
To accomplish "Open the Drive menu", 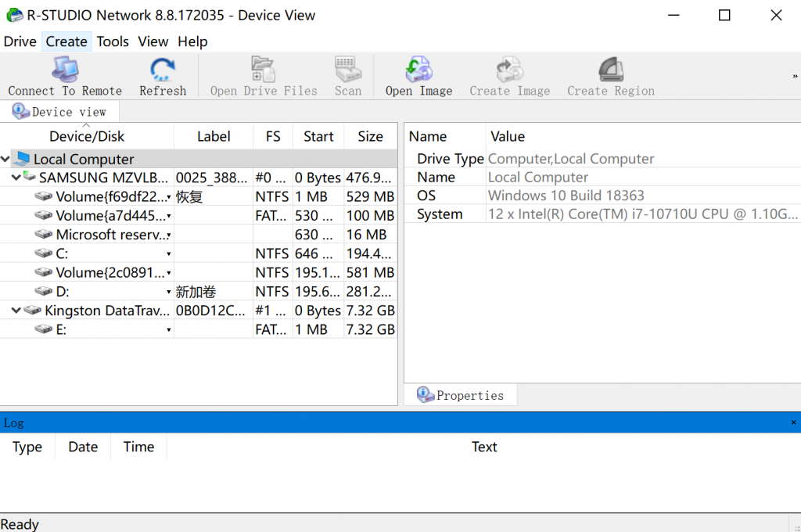I will pyautogui.click(x=20, y=41).
